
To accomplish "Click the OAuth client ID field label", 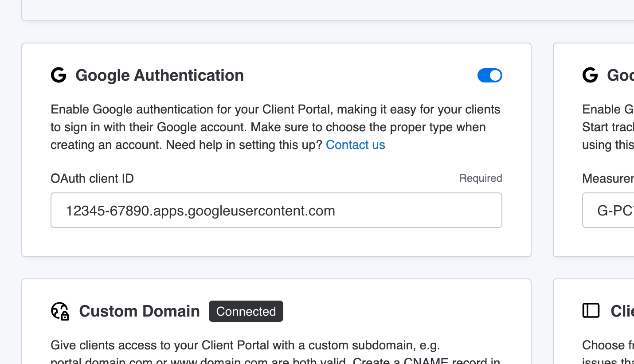I will pos(92,178).
